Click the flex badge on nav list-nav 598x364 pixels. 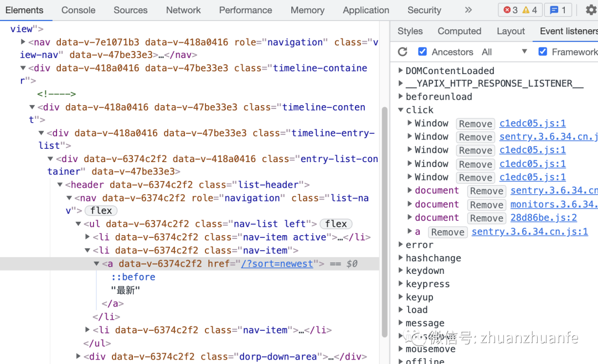[x=101, y=210]
